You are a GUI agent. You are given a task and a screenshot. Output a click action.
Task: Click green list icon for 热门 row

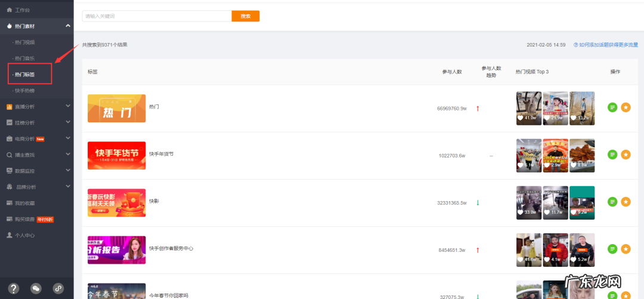pyautogui.click(x=612, y=107)
